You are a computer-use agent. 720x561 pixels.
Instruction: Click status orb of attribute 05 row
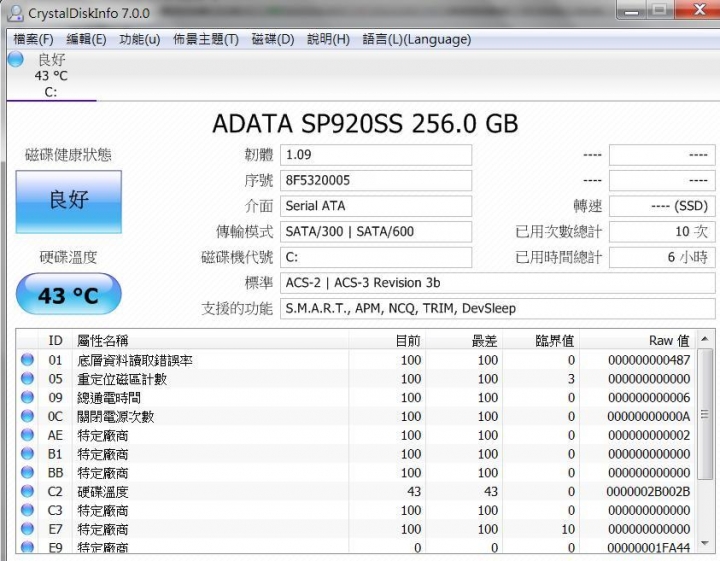[x=28, y=378]
